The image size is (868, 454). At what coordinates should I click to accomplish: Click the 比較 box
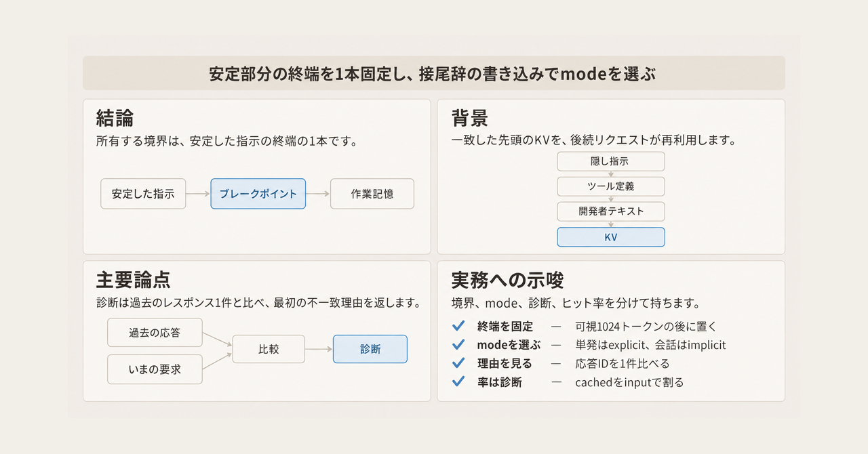(x=269, y=350)
